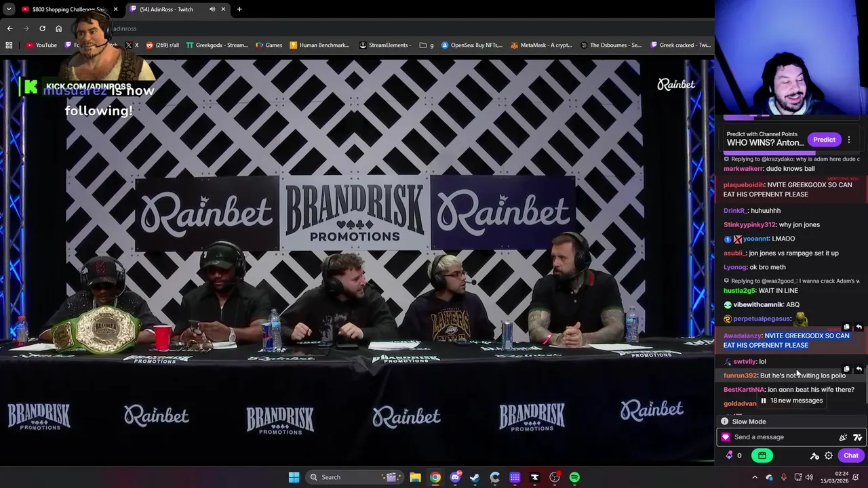
Task: Reply to Awadalanzy's highlighted message
Action: pos(859,327)
